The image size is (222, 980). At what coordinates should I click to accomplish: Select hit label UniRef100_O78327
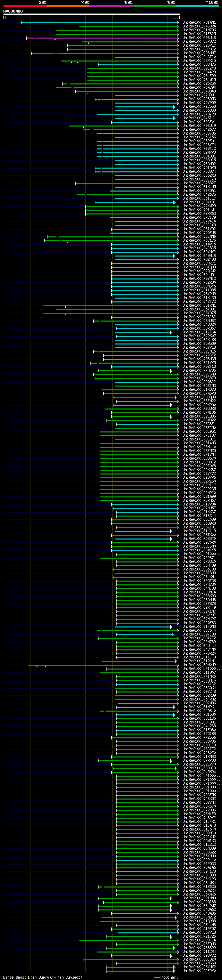(x=199, y=183)
